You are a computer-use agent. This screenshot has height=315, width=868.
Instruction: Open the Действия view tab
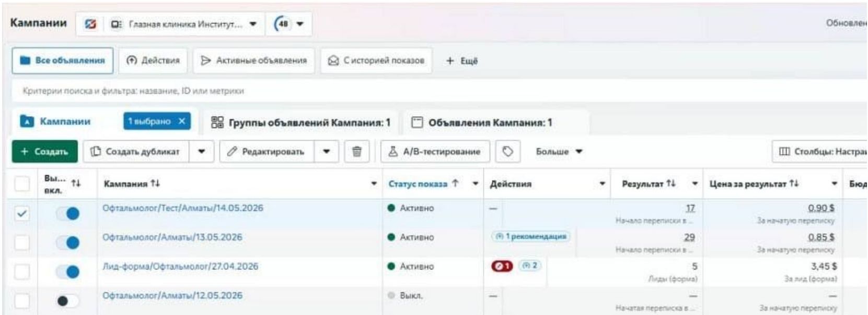click(x=153, y=61)
